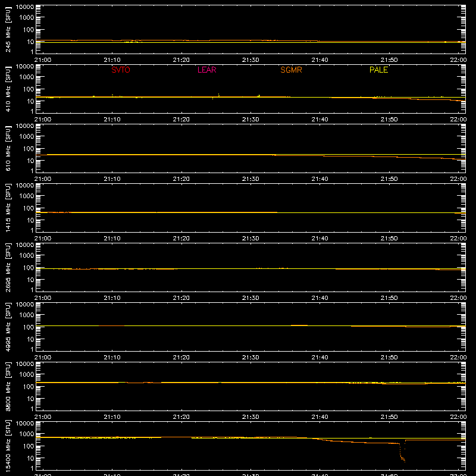Click the 10 tick of the 8800 MHz plot
476x476 pixels.
[30, 399]
